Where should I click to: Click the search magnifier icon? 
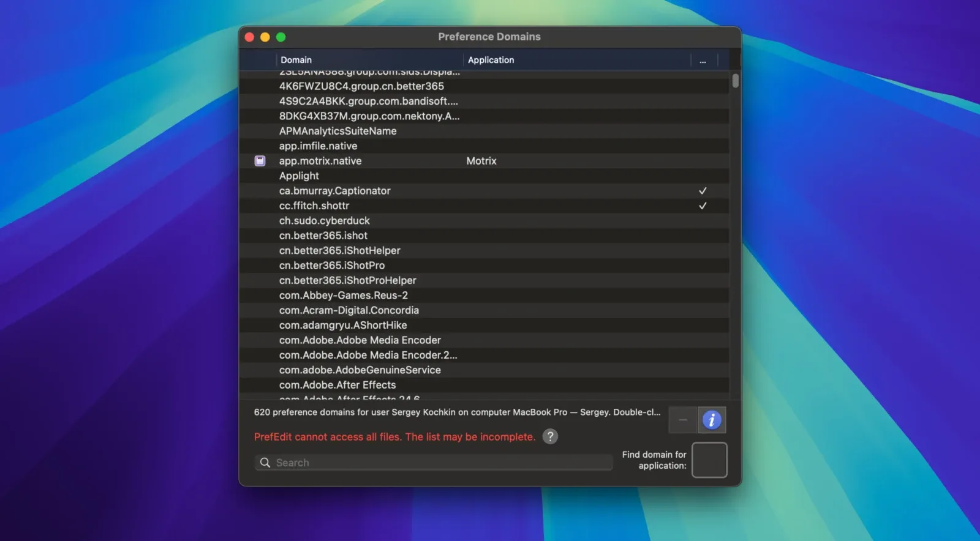pos(265,463)
